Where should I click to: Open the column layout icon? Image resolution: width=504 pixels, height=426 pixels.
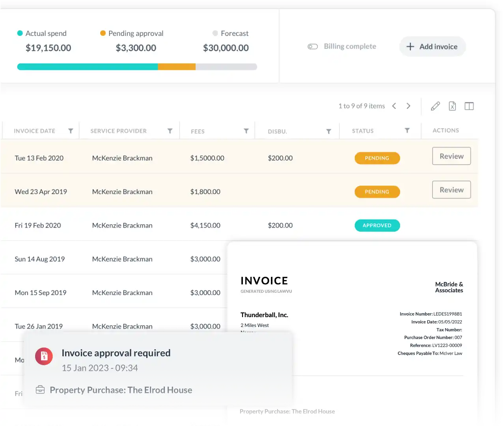click(x=469, y=106)
